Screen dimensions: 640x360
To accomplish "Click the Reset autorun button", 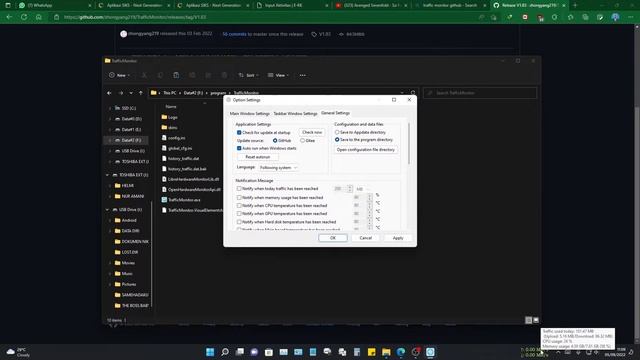I will click(258, 157).
